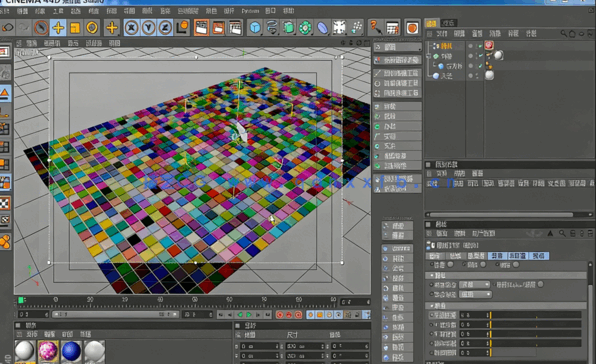Viewport: 596px width, 364px height.
Task: Click the home icon in Object Manager
Action: pyautogui.click(x=572, y=34)
